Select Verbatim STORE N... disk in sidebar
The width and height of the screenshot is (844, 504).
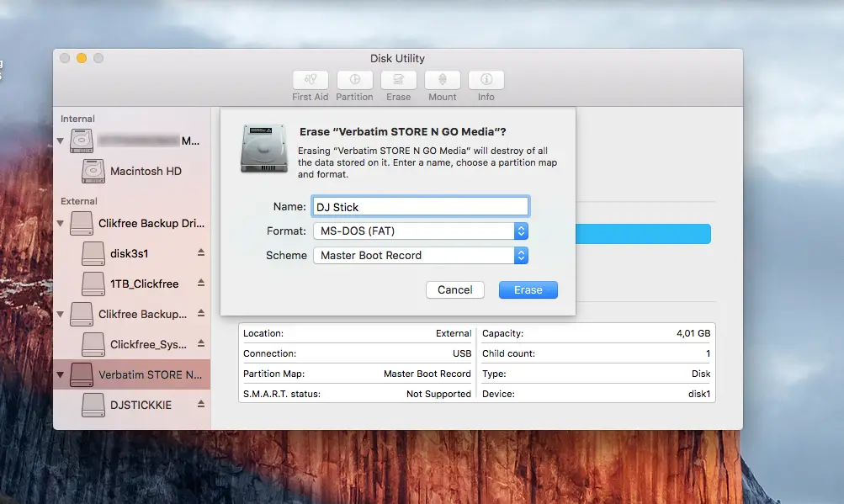[131, 374]
